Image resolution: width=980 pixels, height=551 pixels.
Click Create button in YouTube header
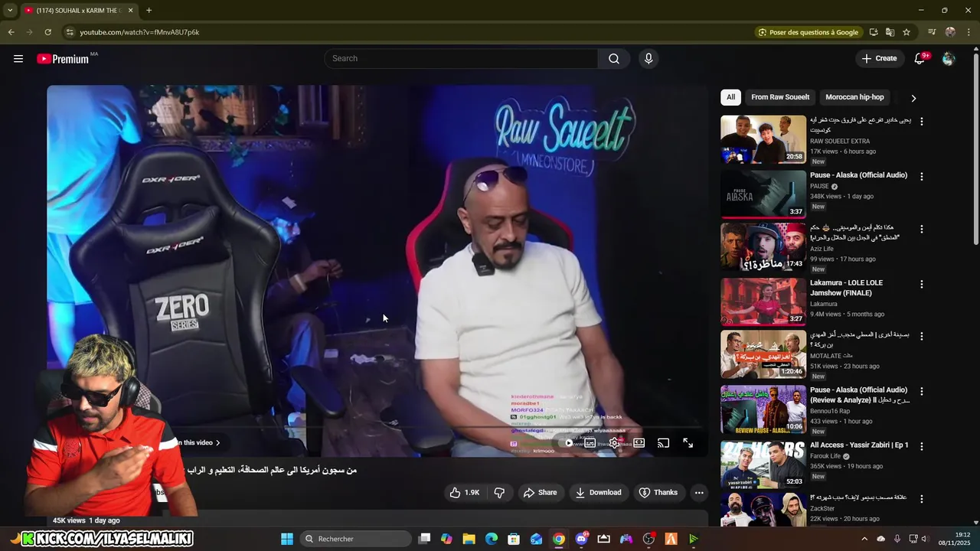coord(879,59)
